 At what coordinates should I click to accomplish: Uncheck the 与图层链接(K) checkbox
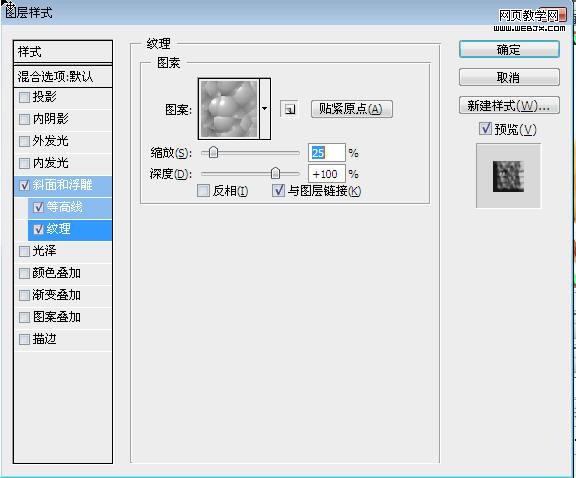[x=278, y=191]
